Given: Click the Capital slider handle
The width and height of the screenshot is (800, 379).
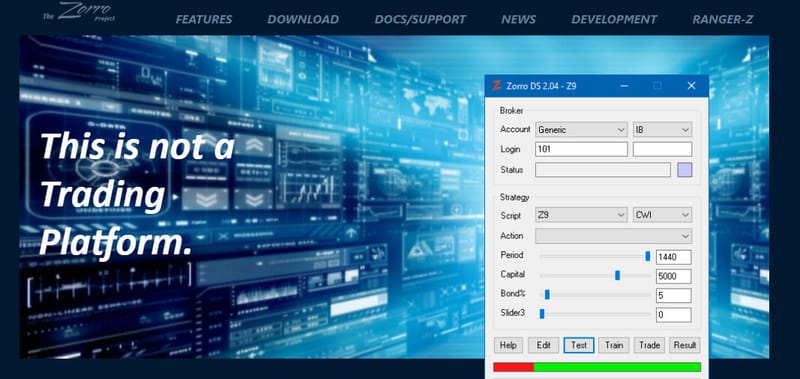Looking at the screenshot, I should pyautogui.click(x=617, y=275).
